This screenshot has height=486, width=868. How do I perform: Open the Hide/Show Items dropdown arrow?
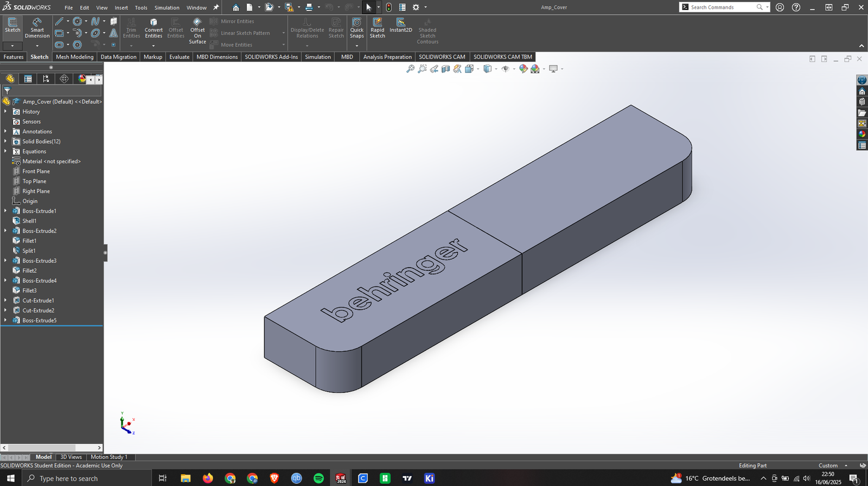(x=514, y=69)
